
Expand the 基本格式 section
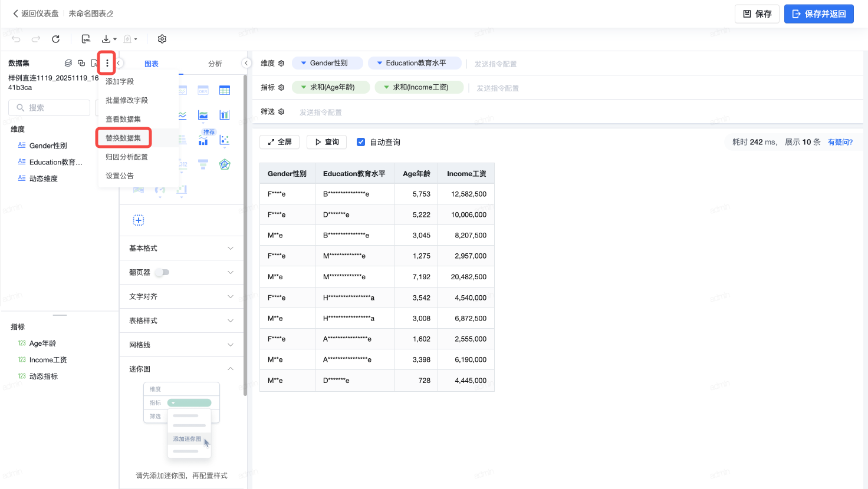(x=231, y=248)
